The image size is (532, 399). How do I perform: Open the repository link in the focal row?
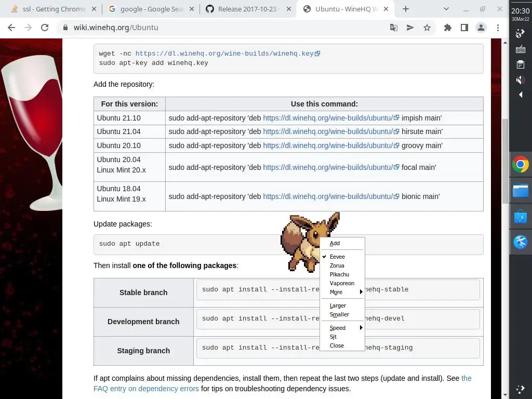(x=331, y=167)
